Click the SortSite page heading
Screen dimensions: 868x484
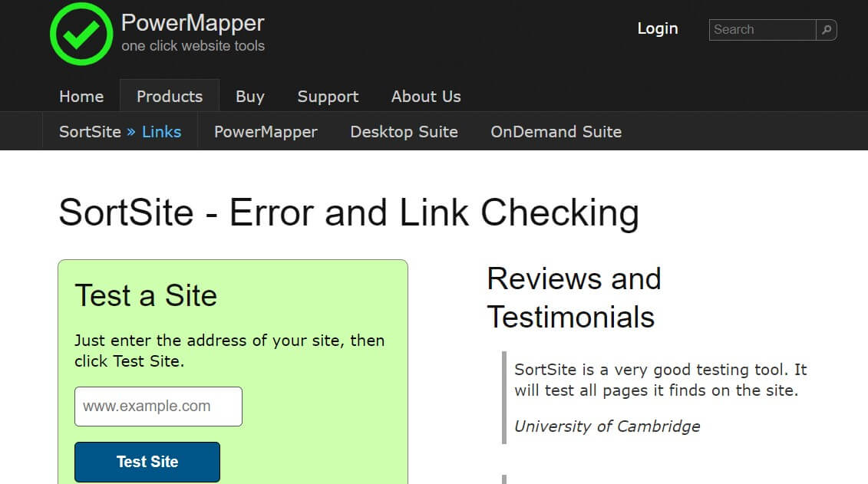[x=349, y=213]
